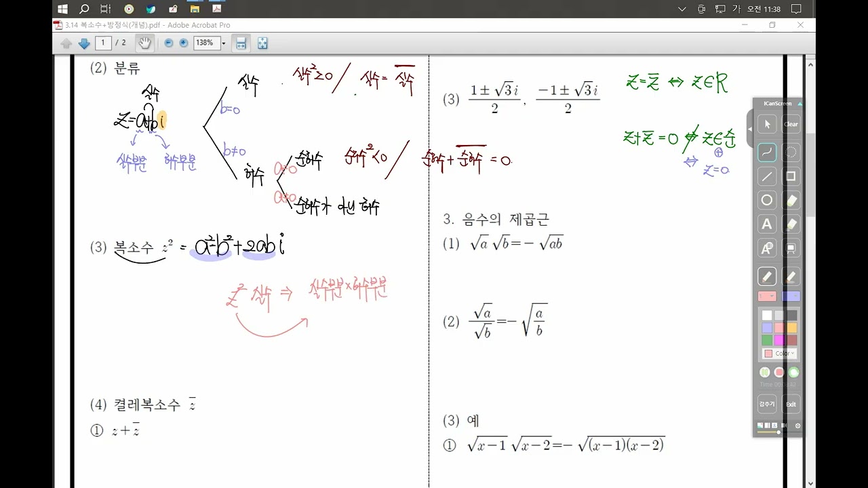Pick the orange-yellow color swatch
This screenshot has height=488, width=868.
(x=792, y=327)
